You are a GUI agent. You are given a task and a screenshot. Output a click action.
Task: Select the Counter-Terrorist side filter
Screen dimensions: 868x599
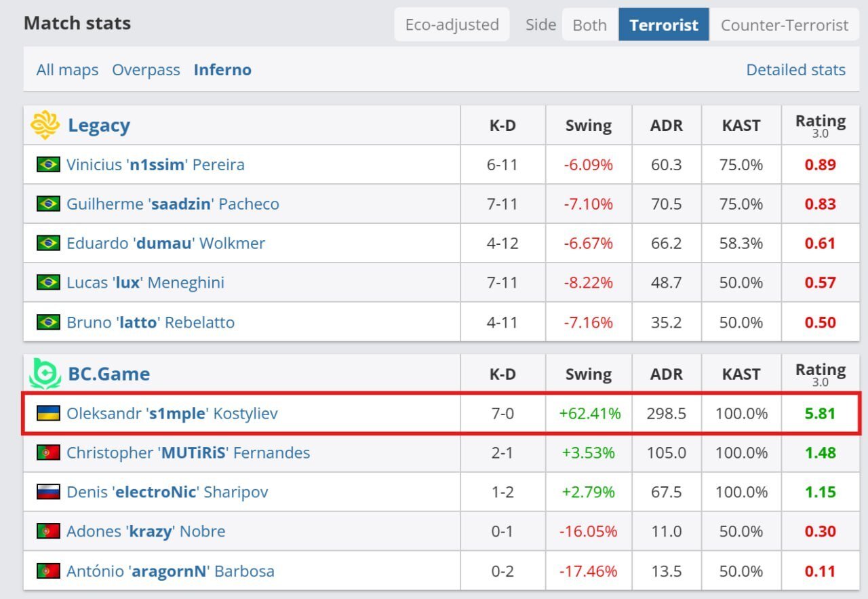pos(784,25)
